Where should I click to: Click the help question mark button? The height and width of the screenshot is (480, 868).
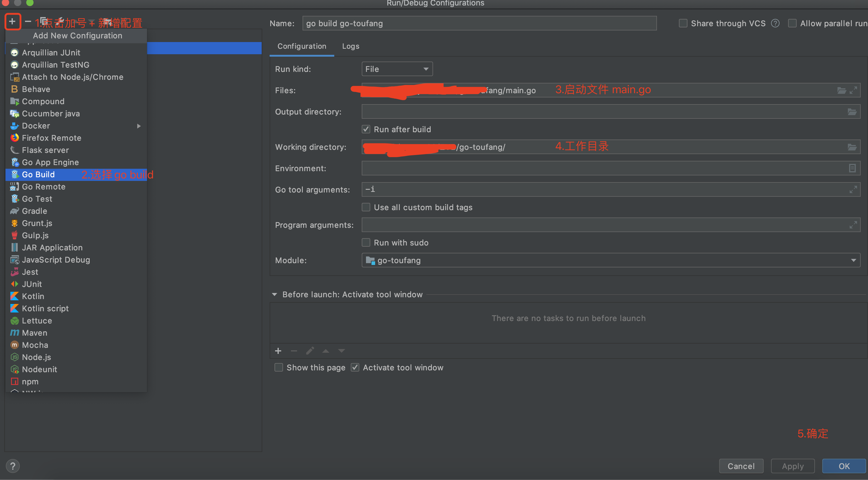pos(13,466)
